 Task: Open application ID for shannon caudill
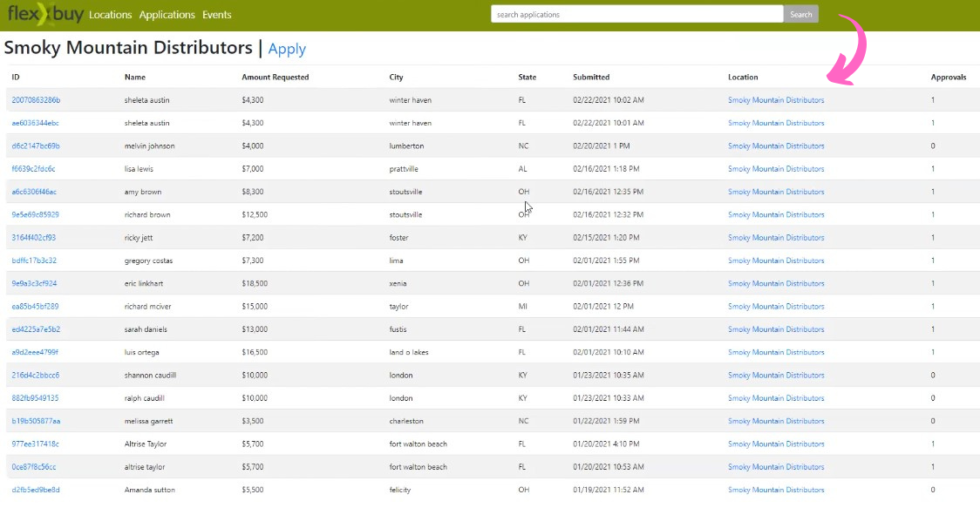pos(35,375)
